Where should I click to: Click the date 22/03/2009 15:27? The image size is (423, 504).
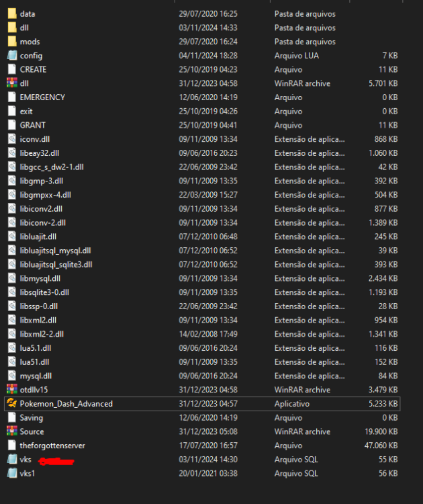(208, 195)
